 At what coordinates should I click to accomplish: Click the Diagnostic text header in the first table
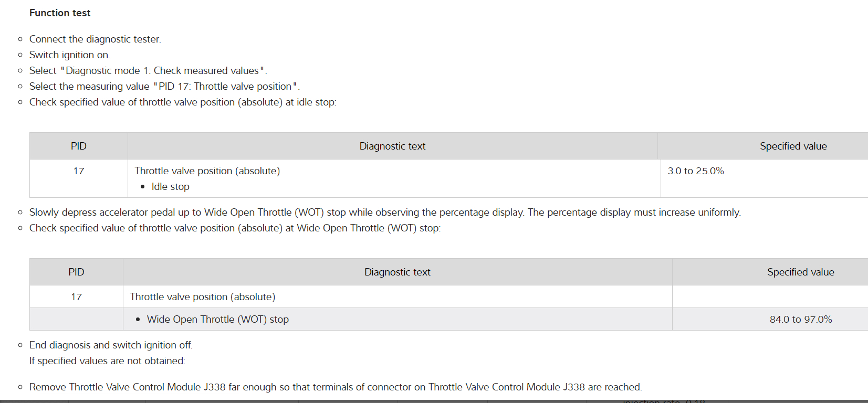[392, 146]
